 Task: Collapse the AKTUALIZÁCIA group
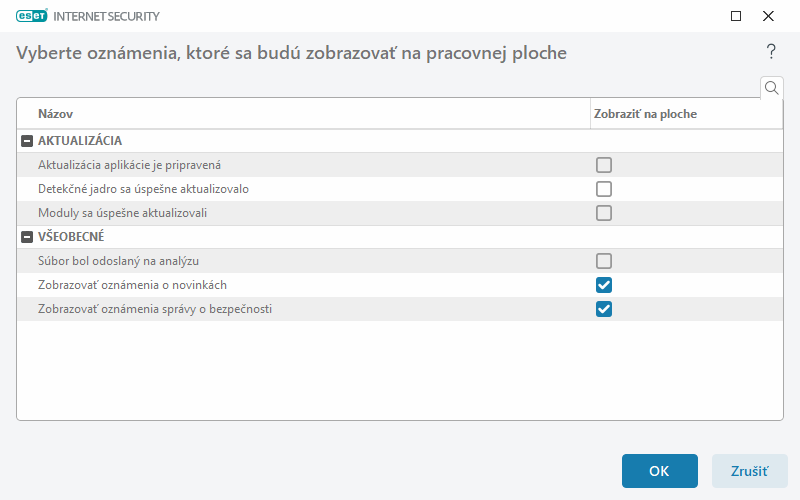point(27,141)
